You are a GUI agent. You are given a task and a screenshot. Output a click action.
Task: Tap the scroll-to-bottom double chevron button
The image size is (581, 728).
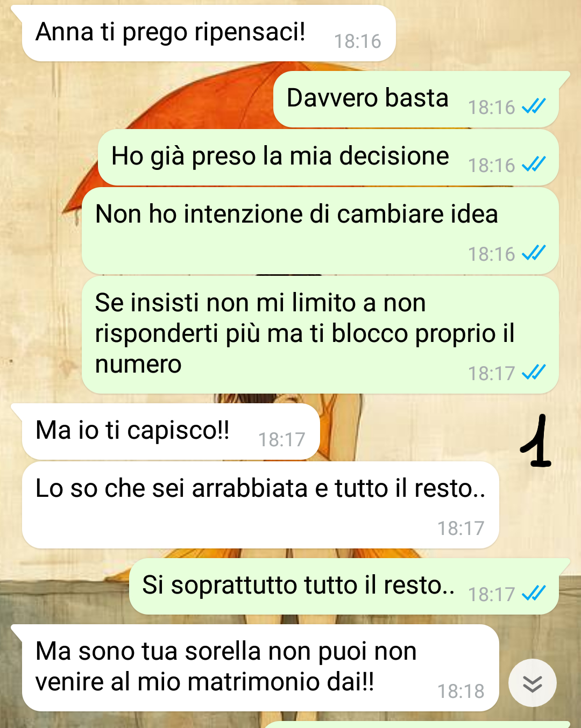[532, 683]
